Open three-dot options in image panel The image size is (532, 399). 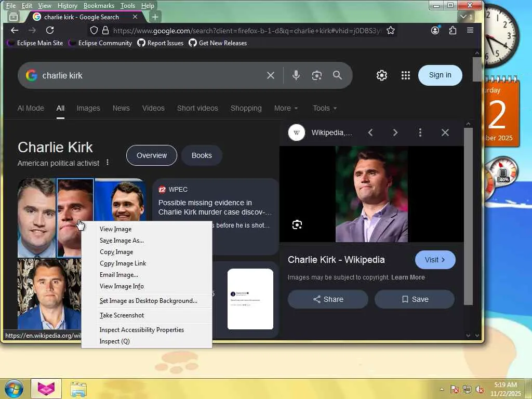click(x=420, y=132)
